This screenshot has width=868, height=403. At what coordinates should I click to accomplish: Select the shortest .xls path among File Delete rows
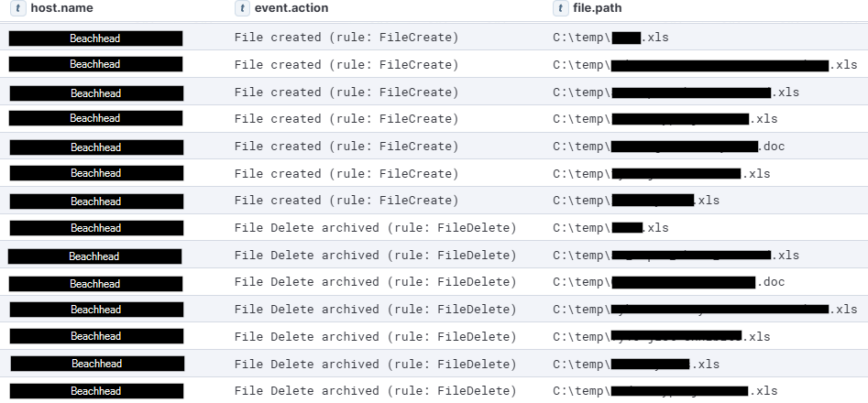(x=610, y=228)
